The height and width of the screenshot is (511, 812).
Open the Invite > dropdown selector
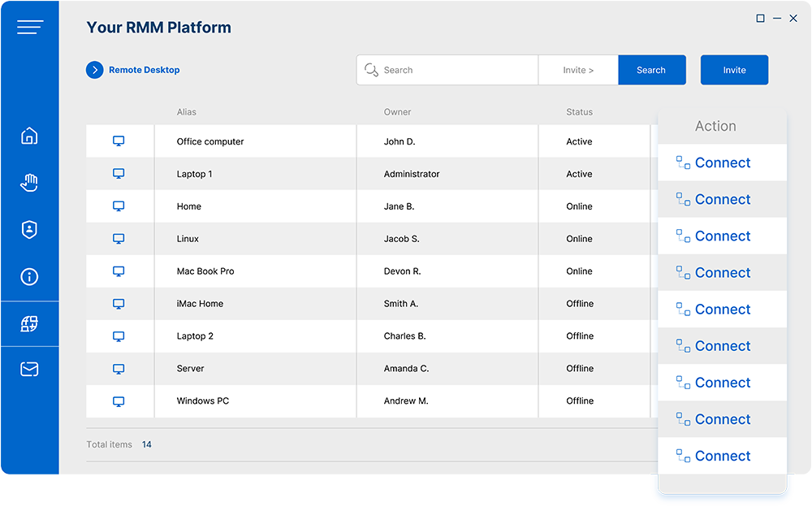click(578, 70)
